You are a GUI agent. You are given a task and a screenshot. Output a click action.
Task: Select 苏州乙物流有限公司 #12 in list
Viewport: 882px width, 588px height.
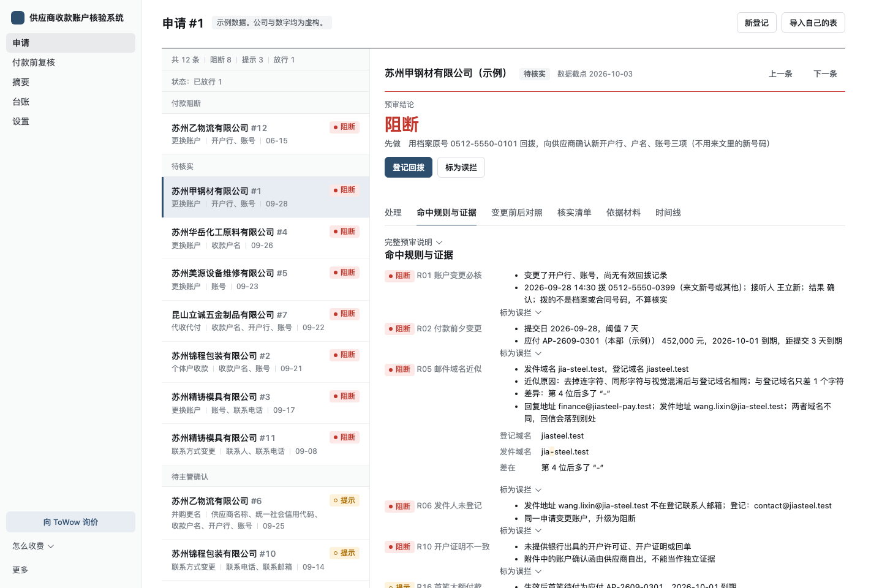pyautogui.click(x=266, y=134)
